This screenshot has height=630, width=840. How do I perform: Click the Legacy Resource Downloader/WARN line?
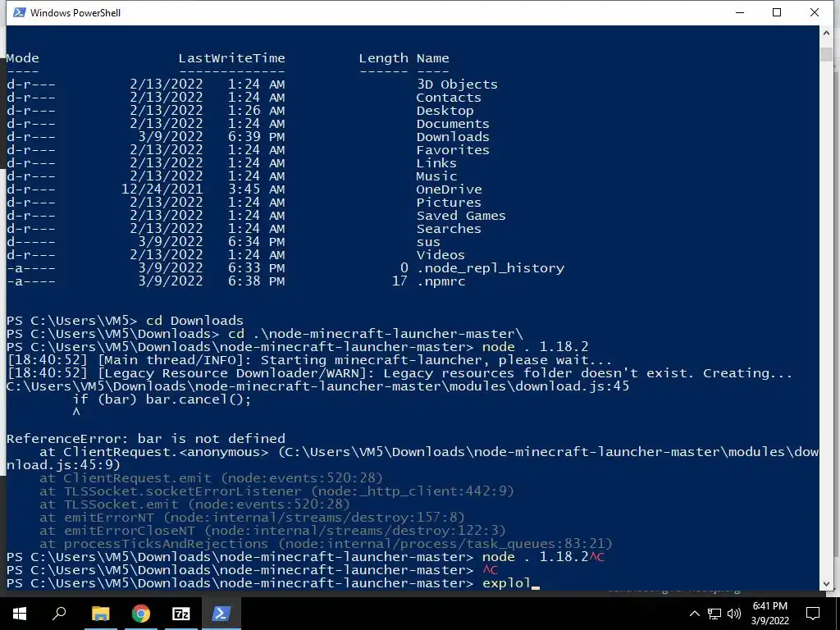tap(399, 373)
